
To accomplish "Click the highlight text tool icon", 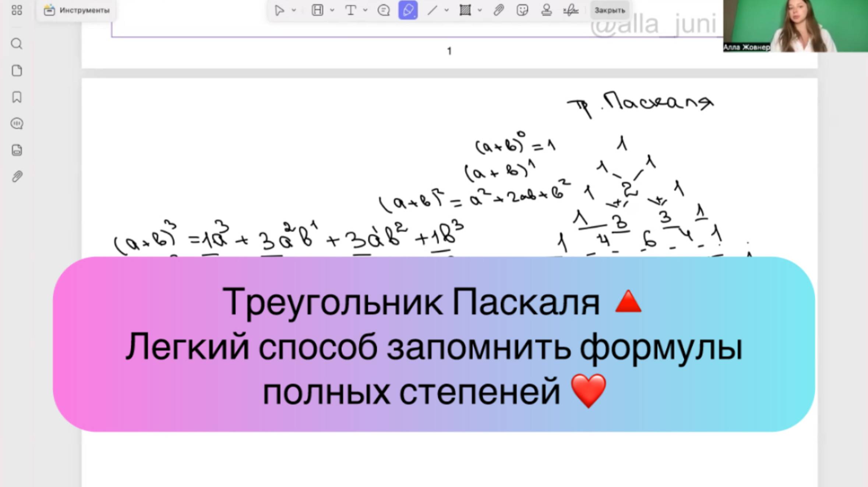I will point(317,10).
